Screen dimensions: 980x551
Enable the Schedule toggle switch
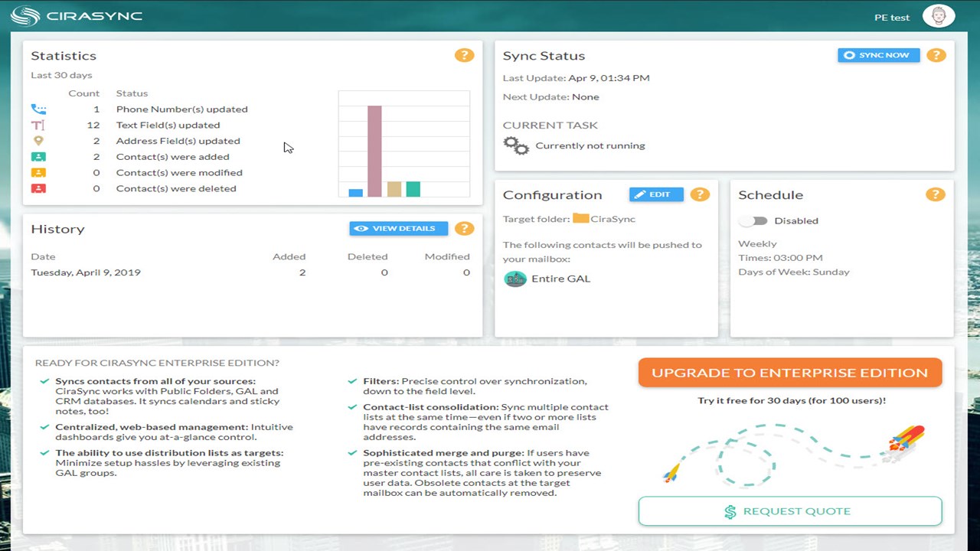[753, 220]
